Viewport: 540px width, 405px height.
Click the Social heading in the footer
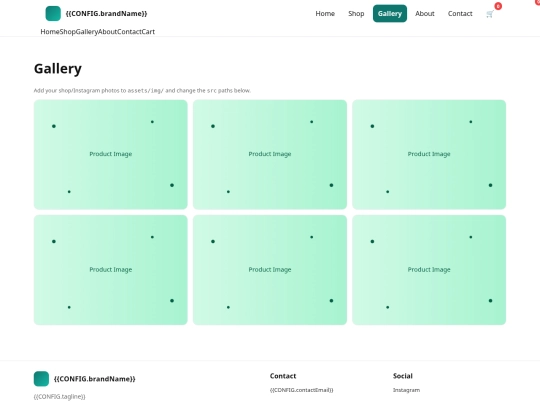(403, 376)
